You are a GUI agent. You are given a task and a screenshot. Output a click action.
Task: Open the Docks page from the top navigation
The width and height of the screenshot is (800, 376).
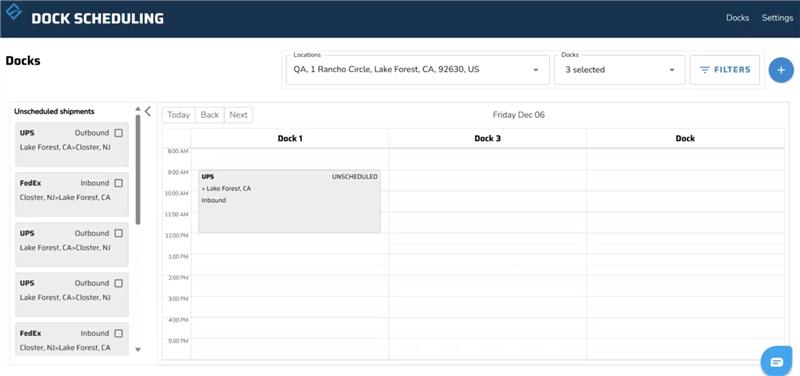click(737, 18)
